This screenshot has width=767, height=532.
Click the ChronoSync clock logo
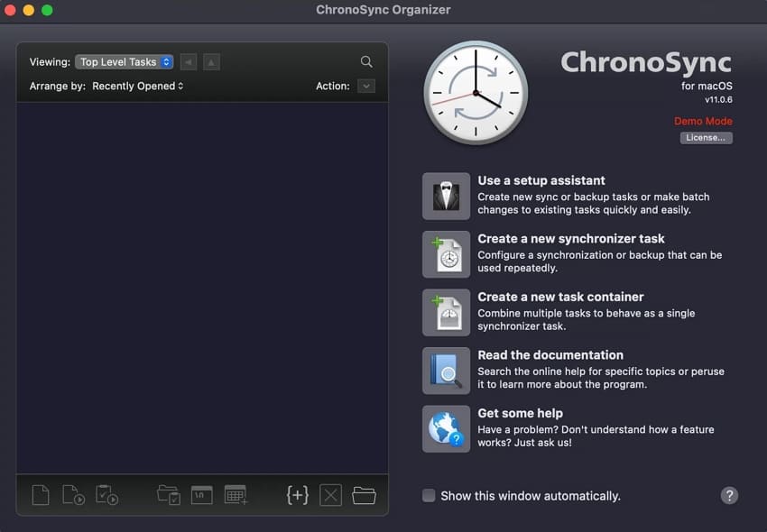476,92
